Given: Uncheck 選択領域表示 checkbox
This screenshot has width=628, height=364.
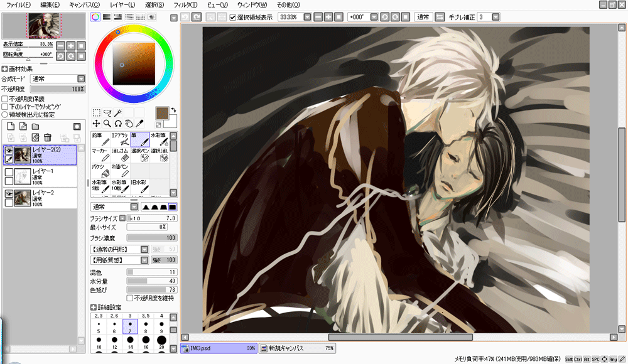Looking at the screenshot, I should click(233, 17).
